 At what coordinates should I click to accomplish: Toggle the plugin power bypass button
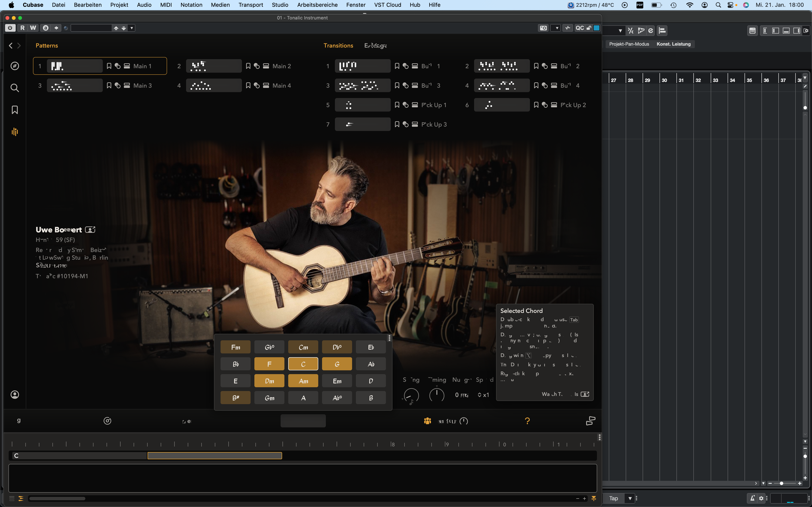(10, 28)
